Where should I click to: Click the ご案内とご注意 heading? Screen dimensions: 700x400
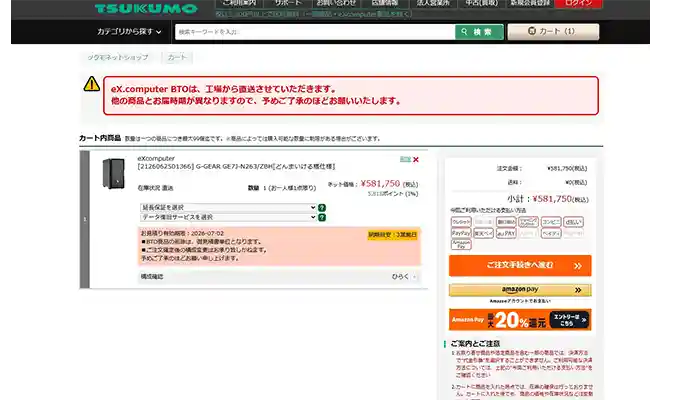(475, 344)
